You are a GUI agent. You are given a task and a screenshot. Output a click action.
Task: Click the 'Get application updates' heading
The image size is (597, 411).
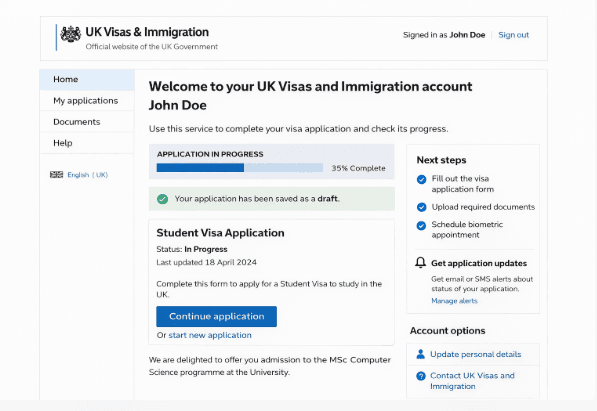pyautogui.click(x=479, y=263)
